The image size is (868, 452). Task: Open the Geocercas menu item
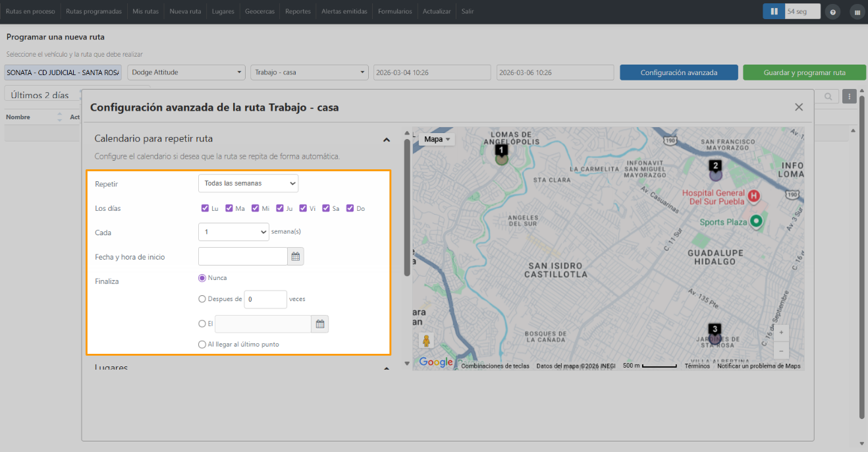point(259,12)
